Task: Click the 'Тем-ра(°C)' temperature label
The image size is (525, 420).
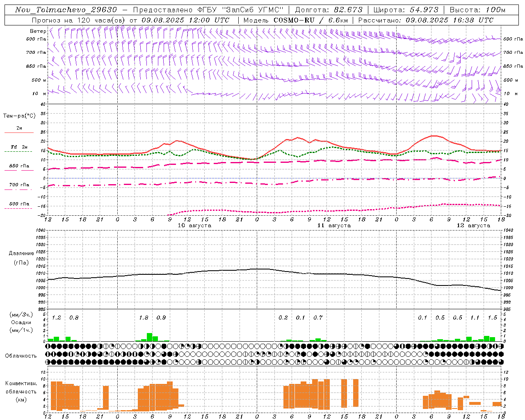Action: point(19,116)
